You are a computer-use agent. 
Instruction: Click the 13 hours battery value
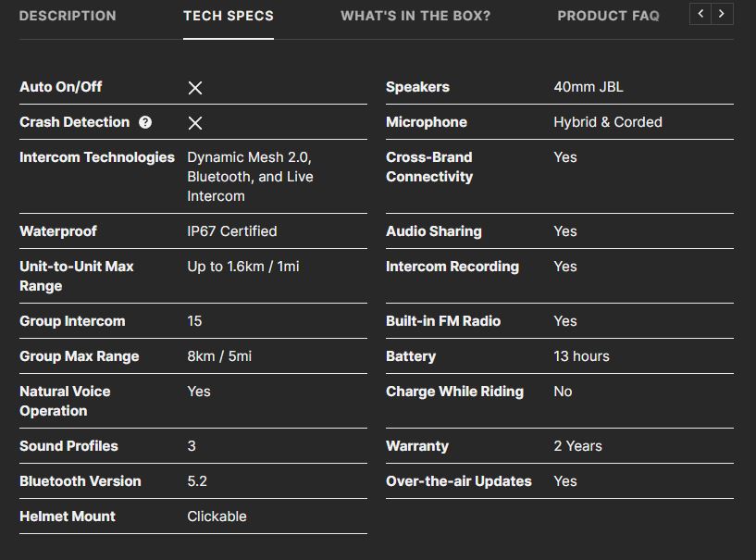581,356
